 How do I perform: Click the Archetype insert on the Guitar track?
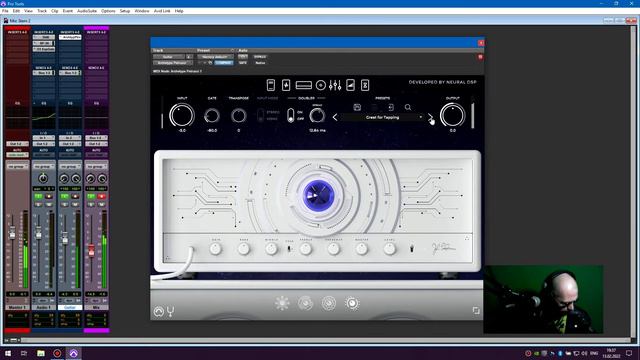coord(70,37)
